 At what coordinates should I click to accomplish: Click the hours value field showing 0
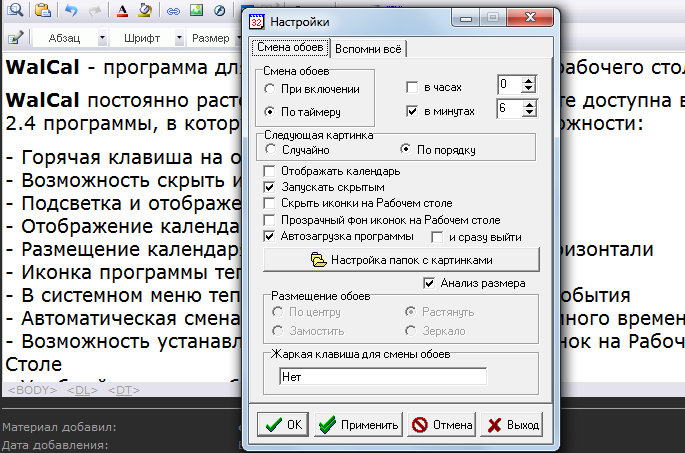tap(509, 84)
